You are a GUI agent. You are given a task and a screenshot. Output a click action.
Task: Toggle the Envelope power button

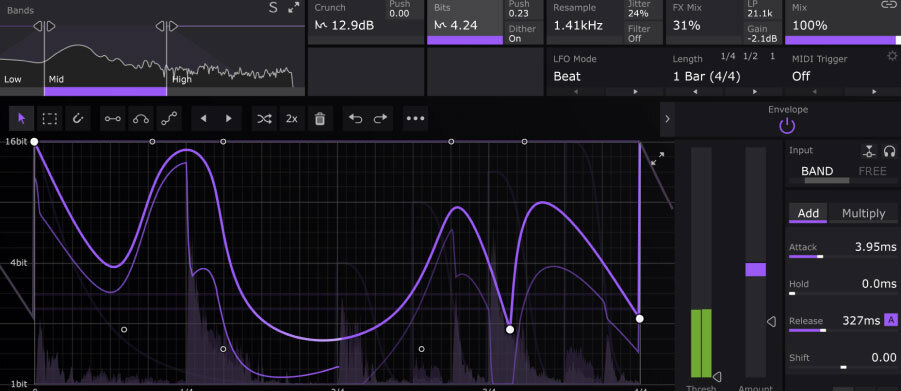(787, 126)
